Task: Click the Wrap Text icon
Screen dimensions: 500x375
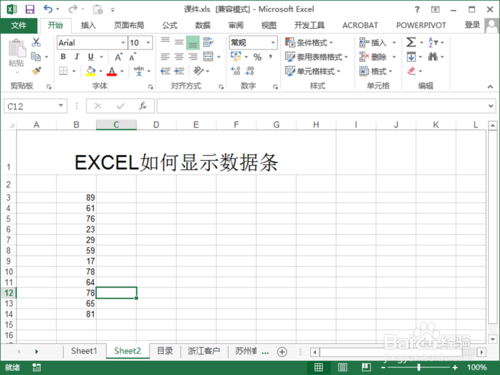Action: pyautogui.click(x=208, y=42)
